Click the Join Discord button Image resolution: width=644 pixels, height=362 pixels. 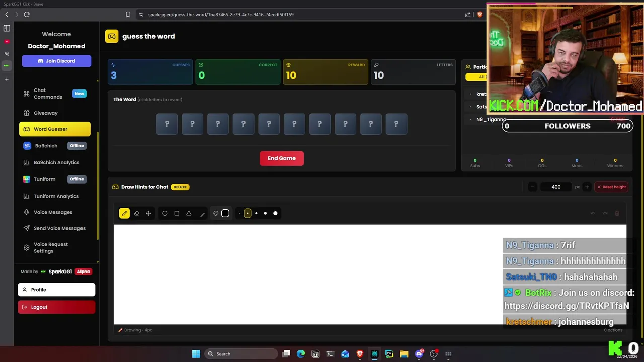pyautogui.click(x=56, y=61)
